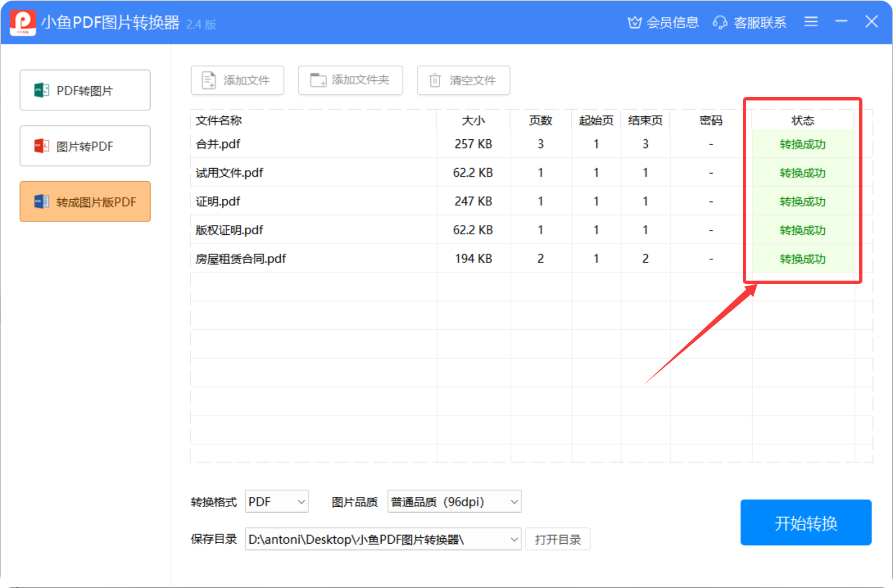Screen dimensions: 893x588
Task: Select the 转成图片版PDF tab
Action: coord(85,202)
